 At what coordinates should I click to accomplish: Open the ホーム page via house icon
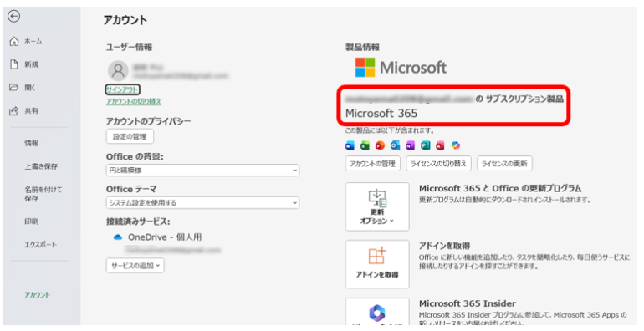coord(14,42)
